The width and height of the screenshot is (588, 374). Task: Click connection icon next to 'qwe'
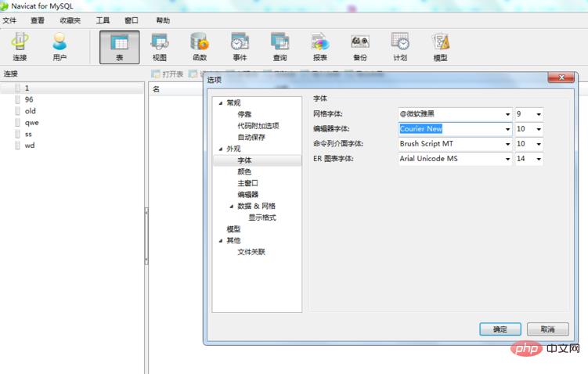point(17,123)
